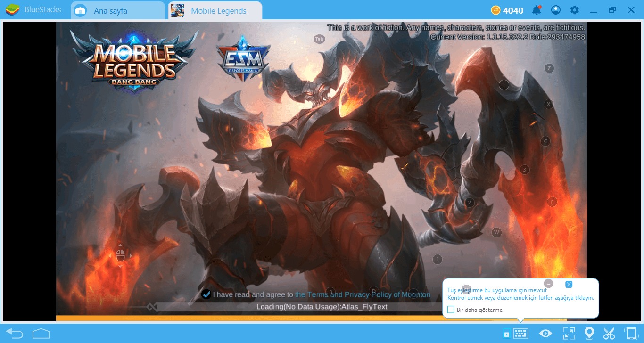The image size is (644, 343).
Task: Click the 'Tuş eşleştirme bu uygulama için mevcut' text
Action: (497, 290)
